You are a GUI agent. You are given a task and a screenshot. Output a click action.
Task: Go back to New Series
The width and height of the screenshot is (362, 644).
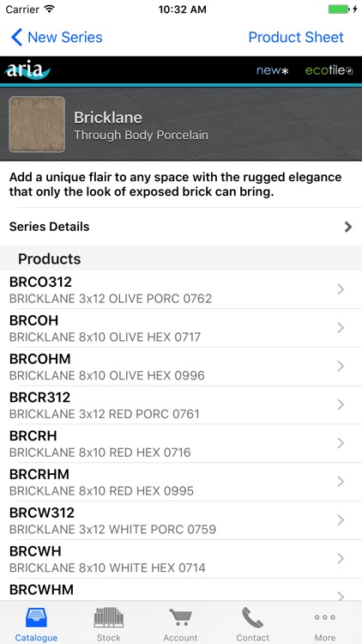[57, 38]
